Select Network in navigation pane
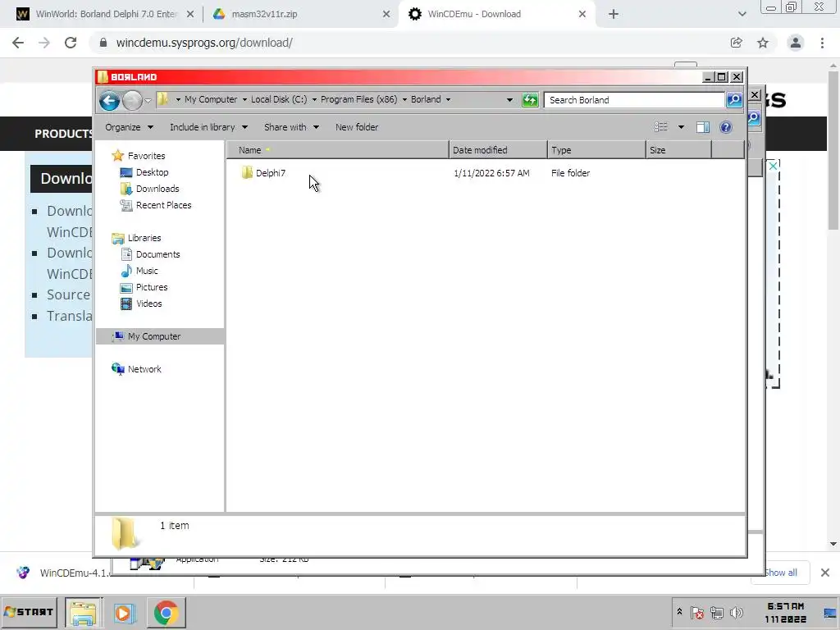This screenshot has width=840, height=630. click(x=144, y=369)
